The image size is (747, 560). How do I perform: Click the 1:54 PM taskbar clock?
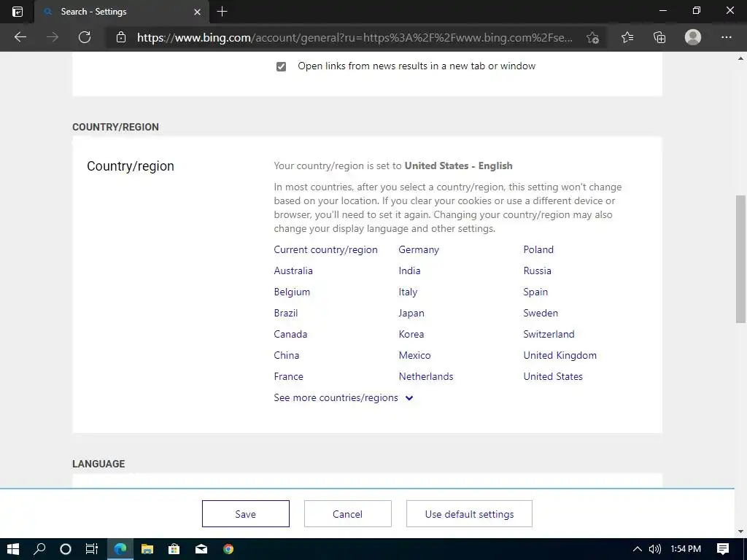click(x=686, y=549)
